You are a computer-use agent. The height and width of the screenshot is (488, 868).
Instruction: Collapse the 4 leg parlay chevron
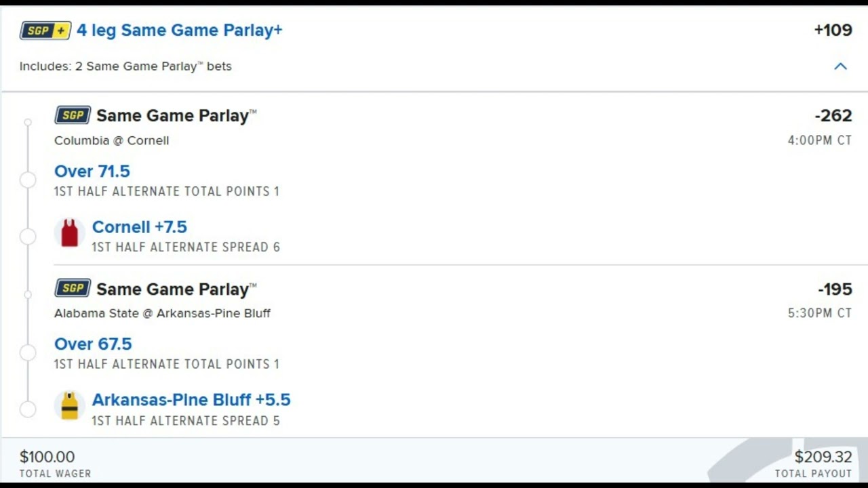[840, 66]
